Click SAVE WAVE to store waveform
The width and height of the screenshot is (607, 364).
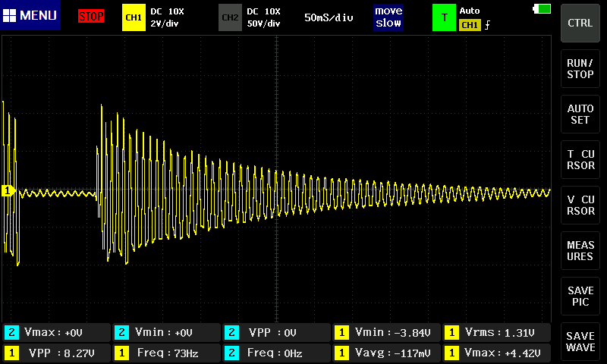(580, 341)
